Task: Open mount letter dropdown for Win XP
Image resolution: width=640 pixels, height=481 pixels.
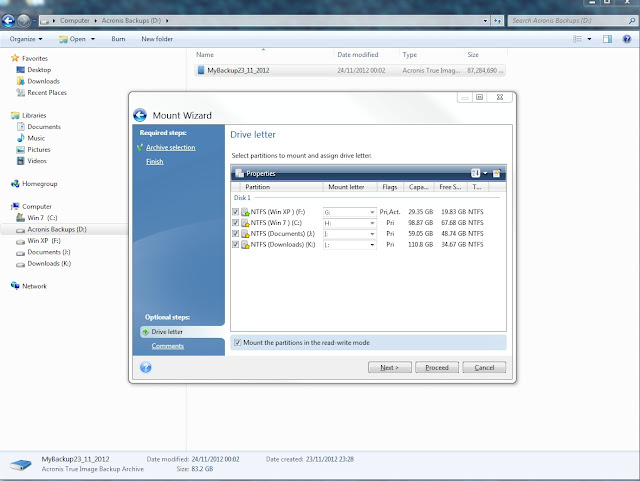Action: (372, 212)
